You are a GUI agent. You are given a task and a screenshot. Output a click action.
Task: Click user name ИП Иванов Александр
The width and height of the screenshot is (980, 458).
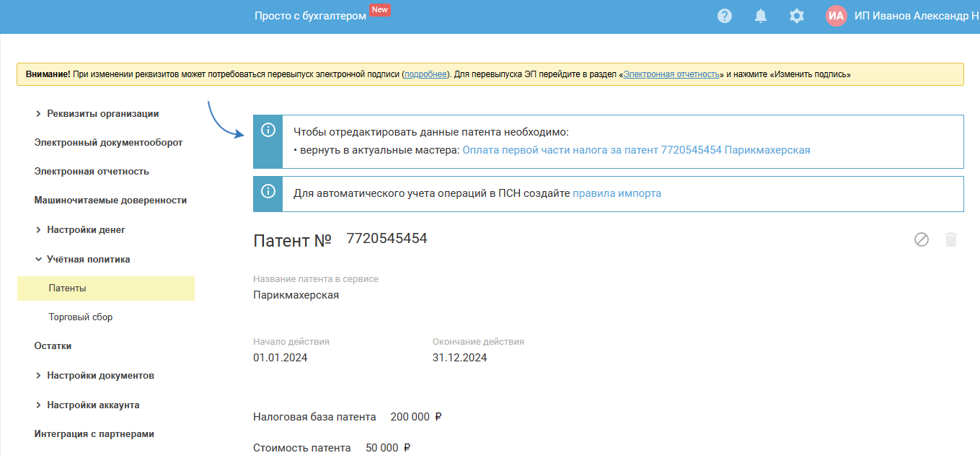[917, 16]
